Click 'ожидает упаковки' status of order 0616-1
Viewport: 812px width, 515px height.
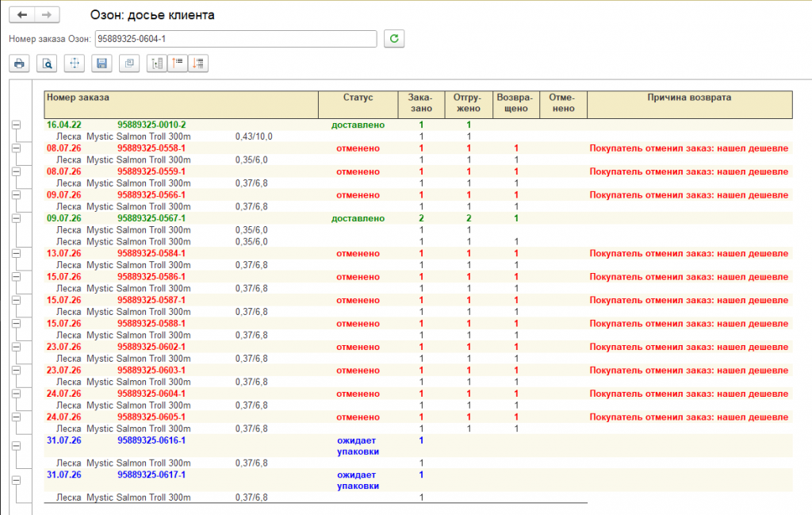coord(358,446)
